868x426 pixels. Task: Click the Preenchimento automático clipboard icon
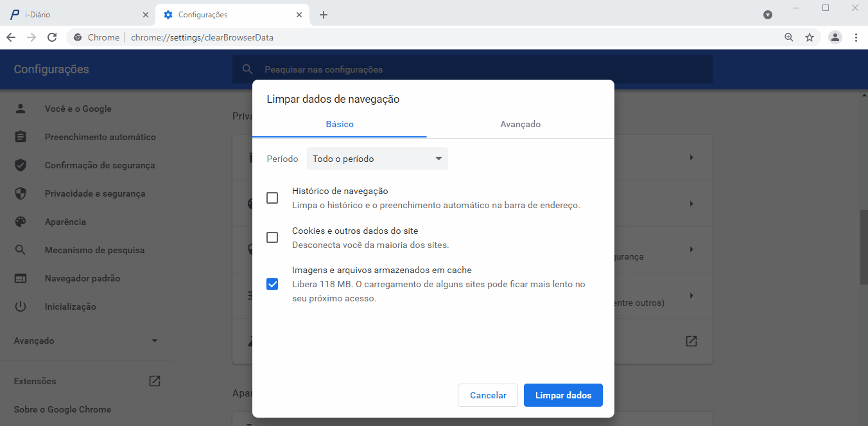point(21,137)
